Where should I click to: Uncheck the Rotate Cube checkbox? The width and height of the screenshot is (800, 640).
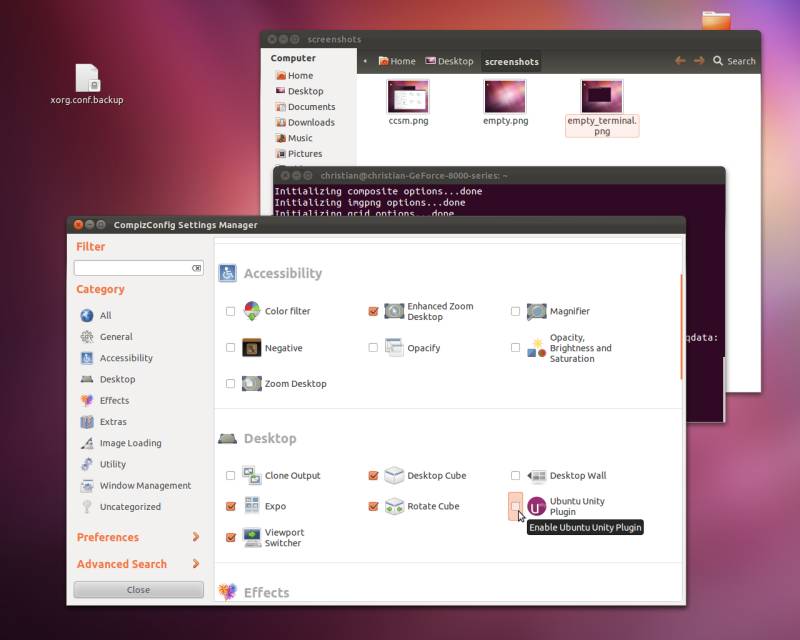tap(373, 506)
